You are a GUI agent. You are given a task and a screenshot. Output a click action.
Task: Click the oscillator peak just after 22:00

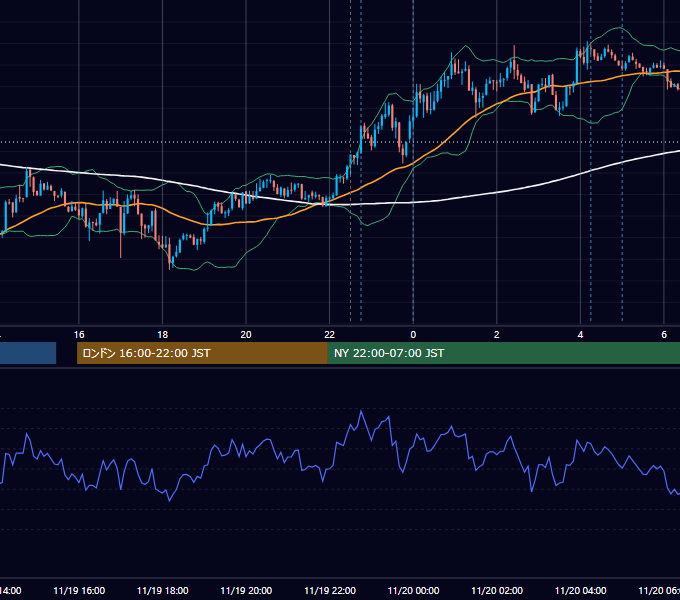click(361, 411)
